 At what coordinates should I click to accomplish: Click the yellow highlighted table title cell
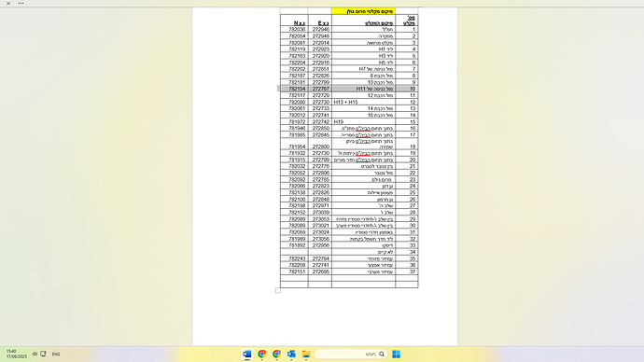point(363,11)
